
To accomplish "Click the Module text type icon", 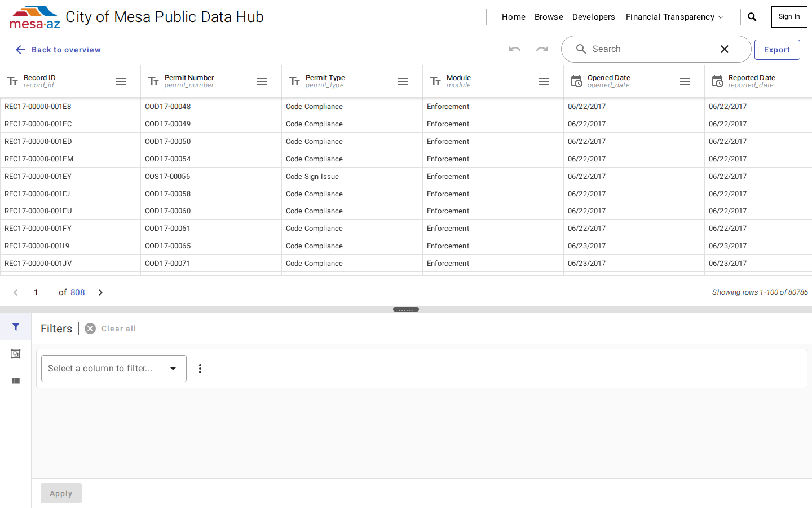I will click(435, 81).
